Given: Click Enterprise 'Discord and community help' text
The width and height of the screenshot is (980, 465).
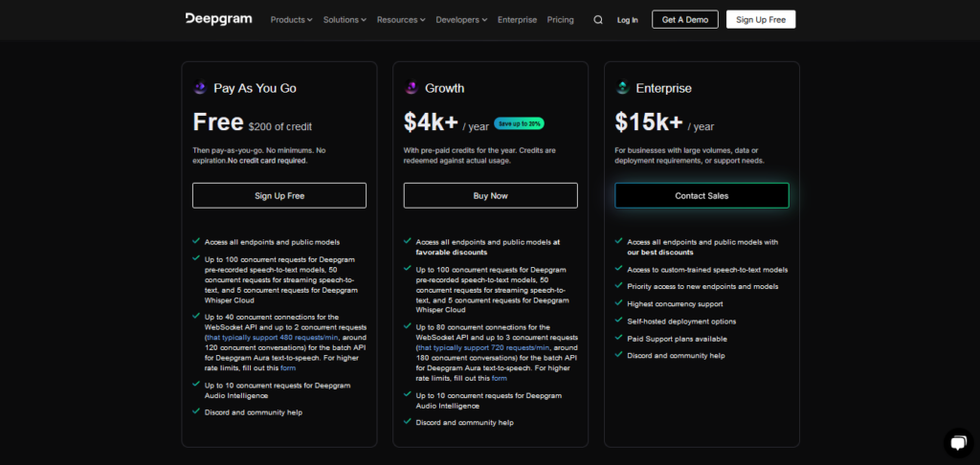Looking at the screenshot, I should pos(676,356).
